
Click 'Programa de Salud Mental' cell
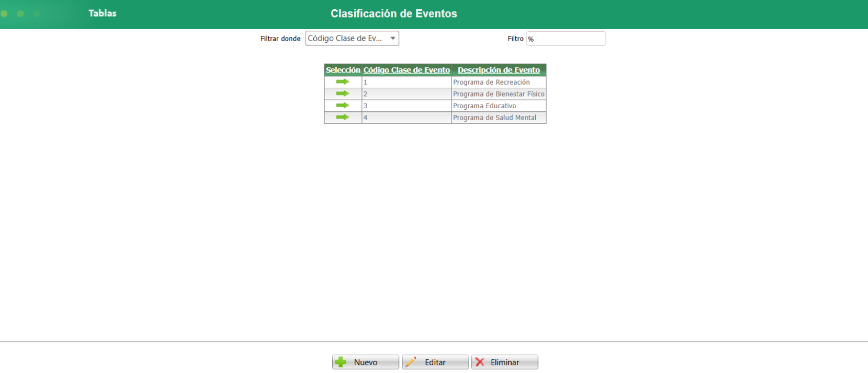[499, 117]
